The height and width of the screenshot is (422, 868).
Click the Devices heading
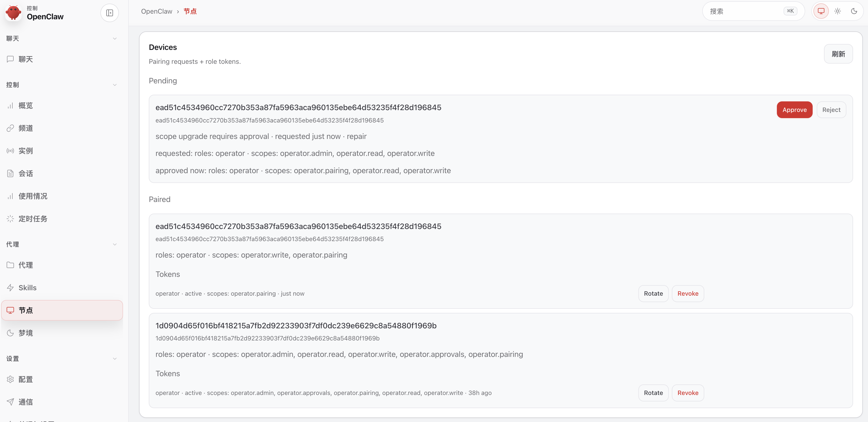163,47
